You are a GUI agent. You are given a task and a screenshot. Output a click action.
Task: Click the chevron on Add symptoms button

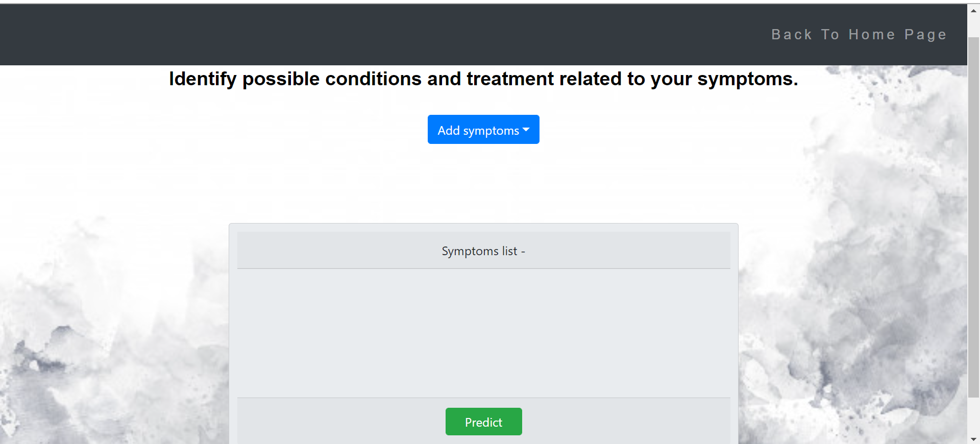(x=525, y=130)
